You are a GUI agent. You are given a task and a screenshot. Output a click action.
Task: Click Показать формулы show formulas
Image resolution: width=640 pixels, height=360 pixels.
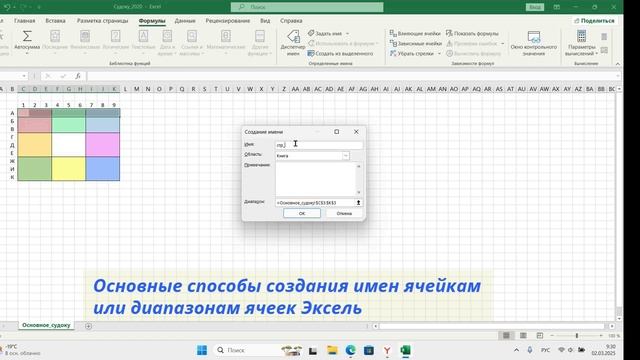pos(472,33)
